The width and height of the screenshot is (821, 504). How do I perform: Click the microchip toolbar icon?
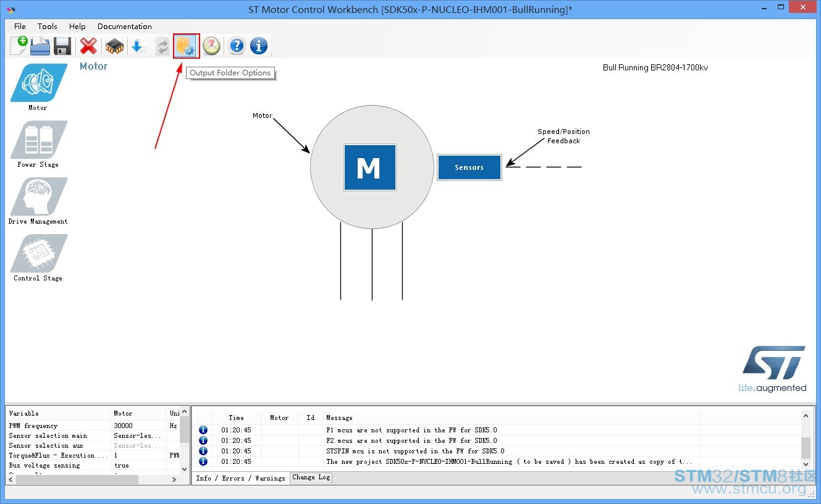click(x=114, y=46)
